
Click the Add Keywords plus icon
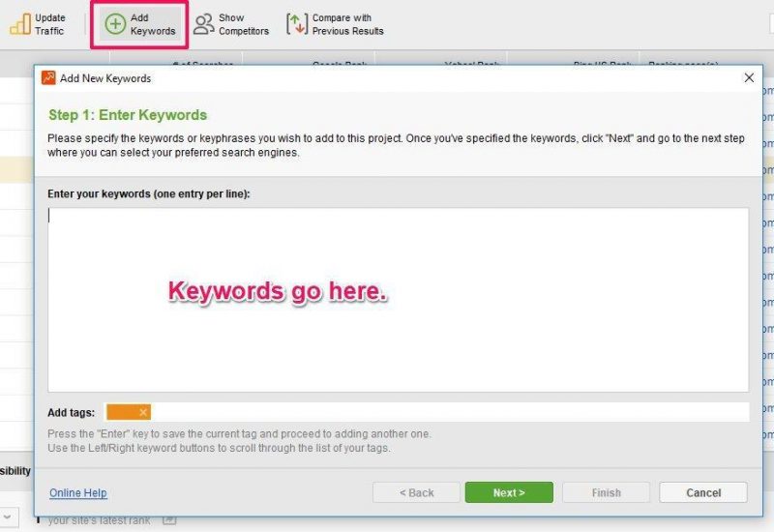115,24
